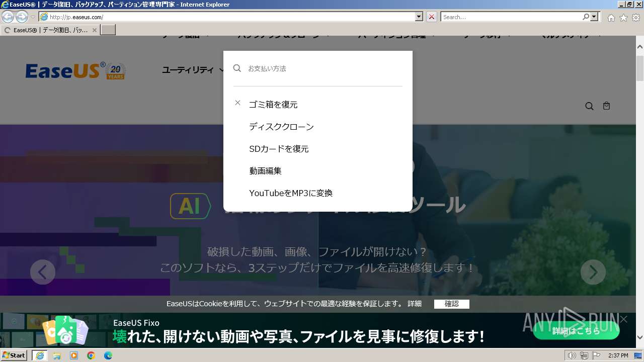Open File Explorer from taskbar
This screenshot has width=644, height=362.
tap(57, 355)
